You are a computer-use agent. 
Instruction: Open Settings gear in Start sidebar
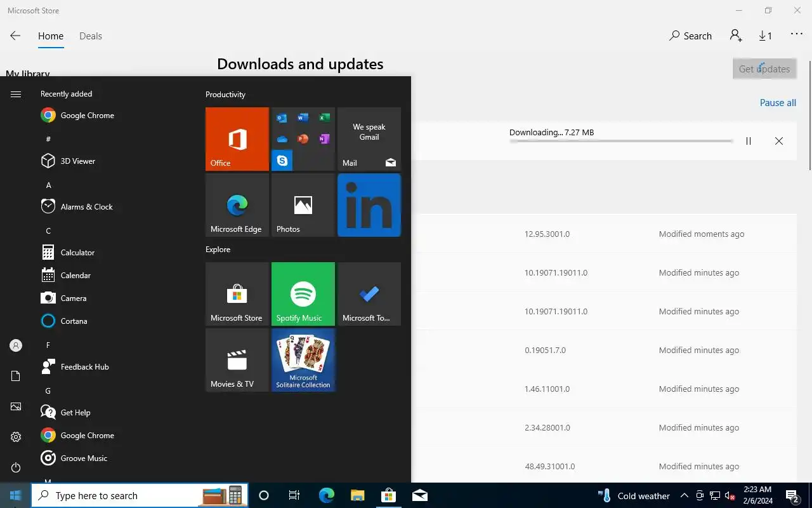point(16,437)
